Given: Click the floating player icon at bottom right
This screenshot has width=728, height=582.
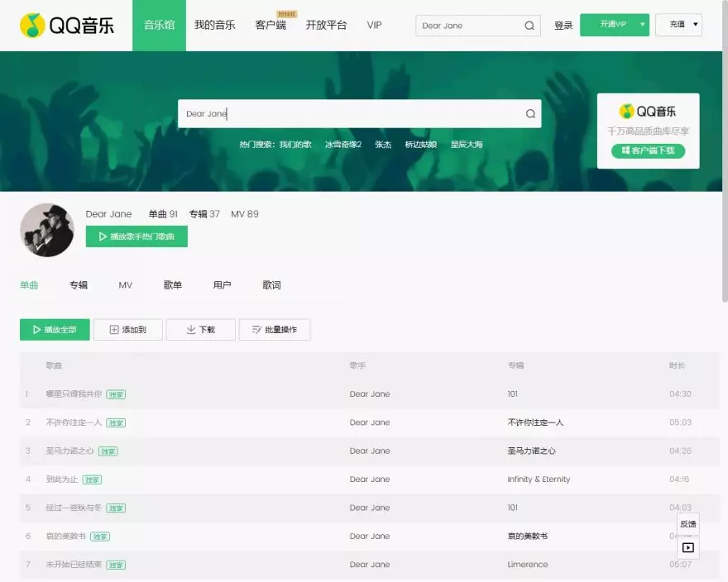Looking at the screenshot, I should point(687,547).
